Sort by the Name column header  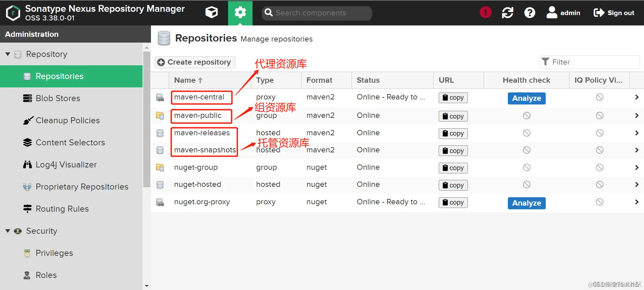pyautogui.click(x=210, y=80)
